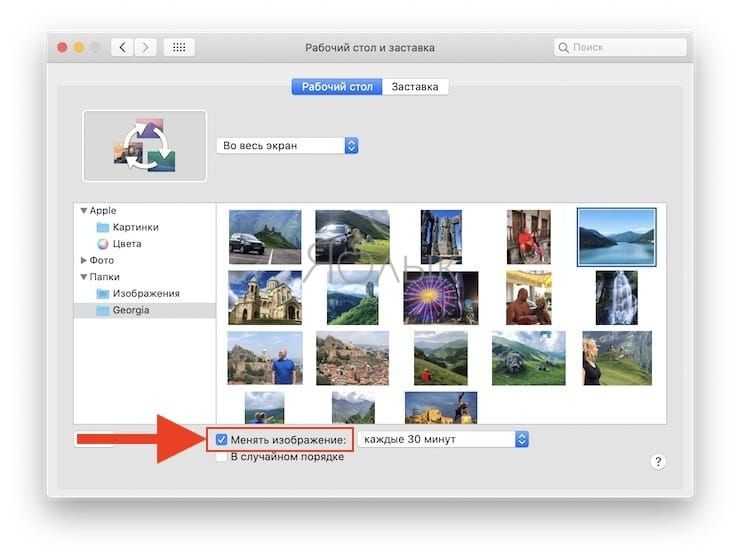740x559 pixels.
Task: Pick the selected blue lake photo
Action: [616, 237]
